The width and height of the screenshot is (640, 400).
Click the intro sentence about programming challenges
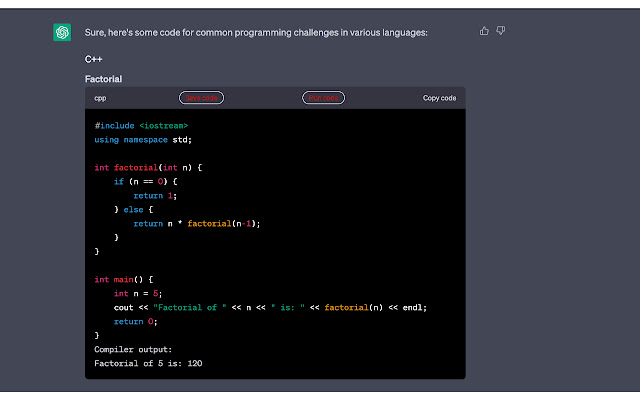pos(256,33)
